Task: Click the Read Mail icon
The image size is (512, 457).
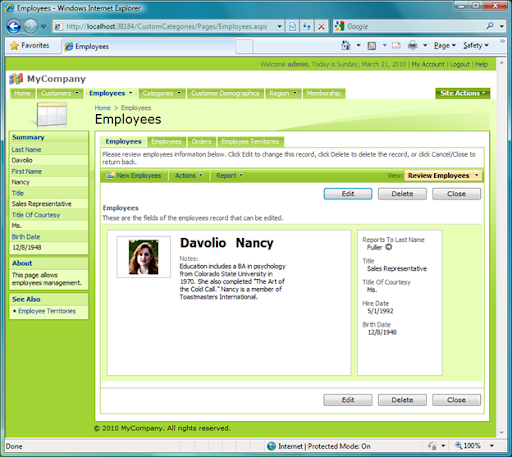Action: point(396,45)
